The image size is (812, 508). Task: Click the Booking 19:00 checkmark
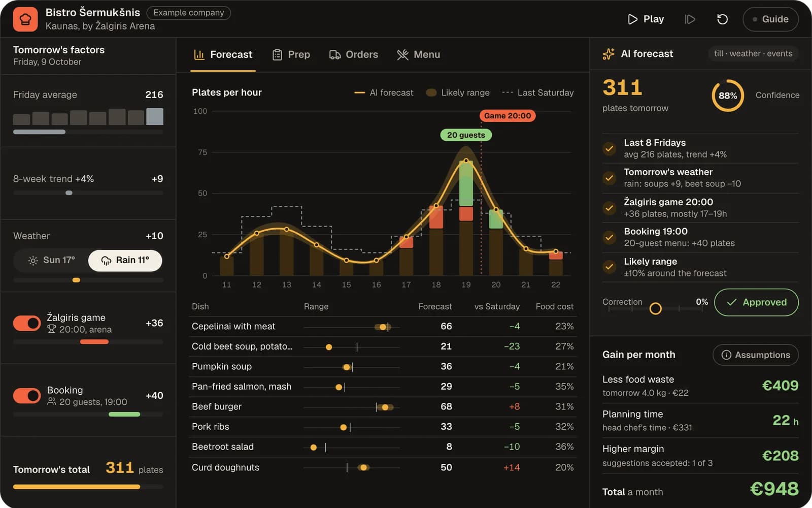(609, 237)
